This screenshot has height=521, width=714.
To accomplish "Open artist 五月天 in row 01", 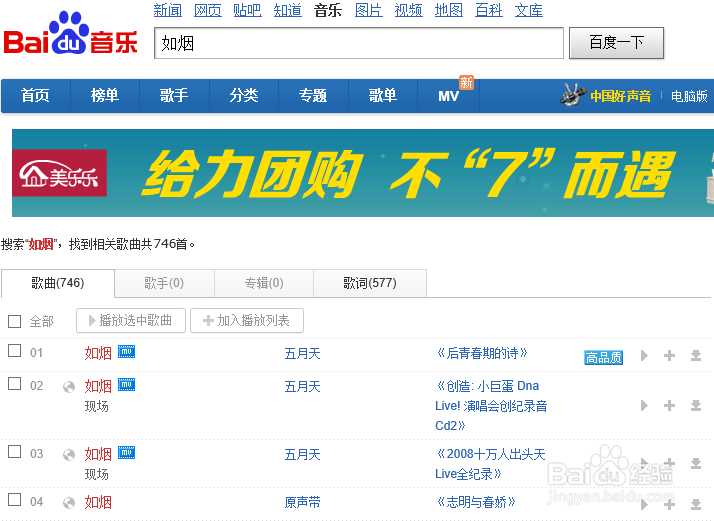I will pos(302,354).
